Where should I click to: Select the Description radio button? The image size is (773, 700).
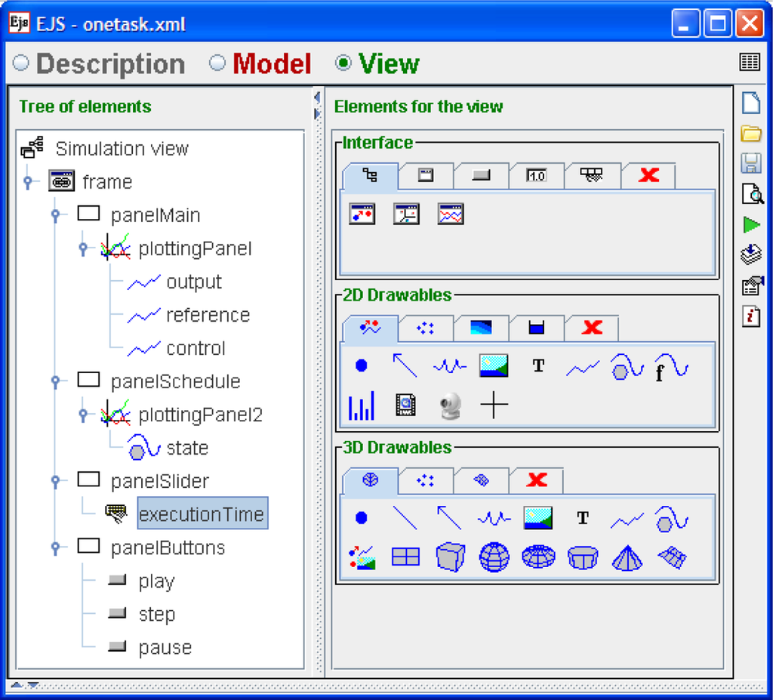coord(21,63)
